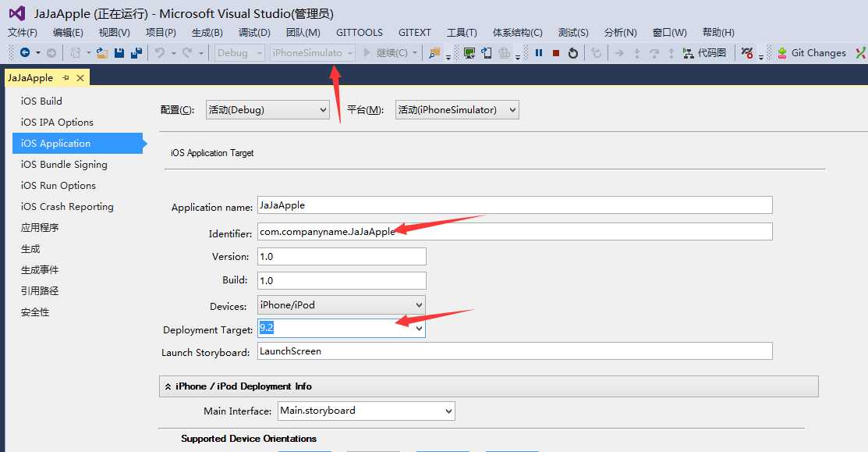Click the Navigate Backward arrow icon
This screenshot has width=868, height=452.
pyautogui.click(x=25, y=52)
